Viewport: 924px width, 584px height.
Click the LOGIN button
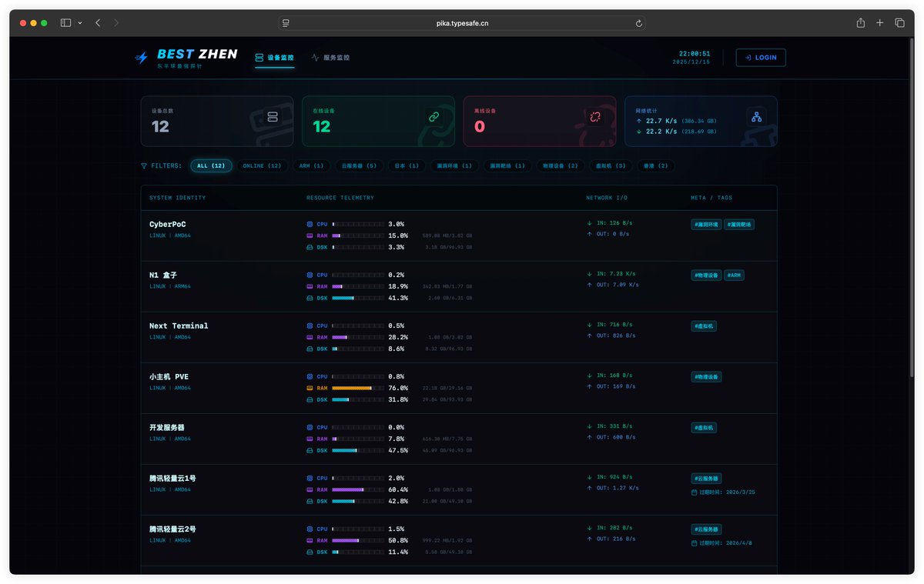point(761,58)
